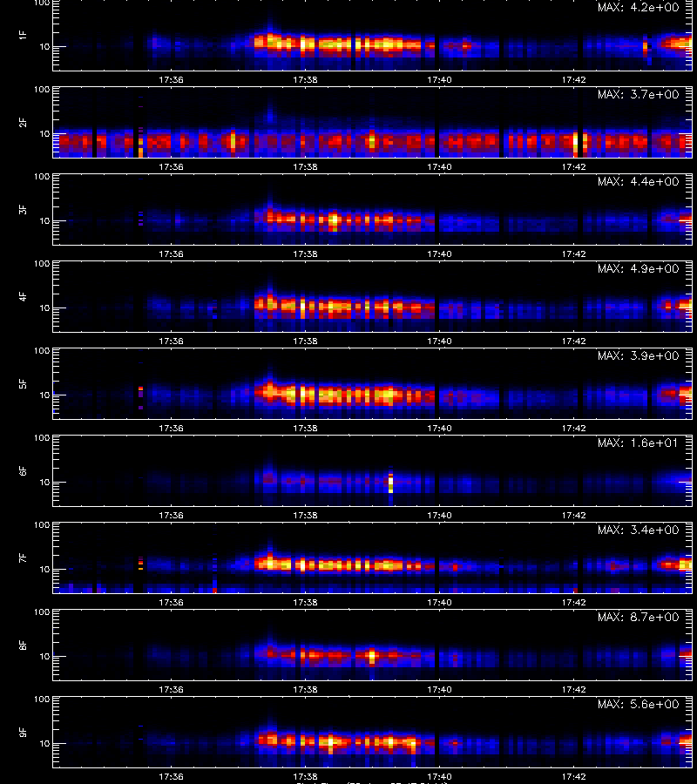The height and width of the screenshot is (784, 697).
Task: Click inside the 1F spectrogram panel
Action: [373, 35]
